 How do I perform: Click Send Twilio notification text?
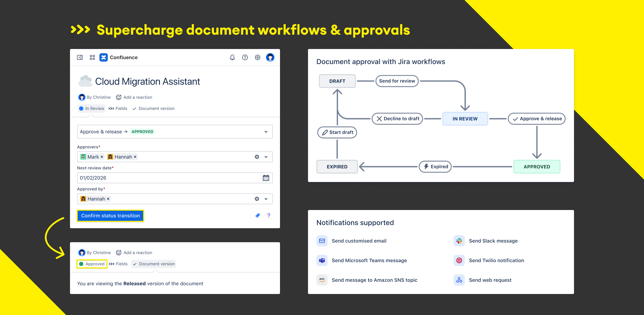coord(497,260)
